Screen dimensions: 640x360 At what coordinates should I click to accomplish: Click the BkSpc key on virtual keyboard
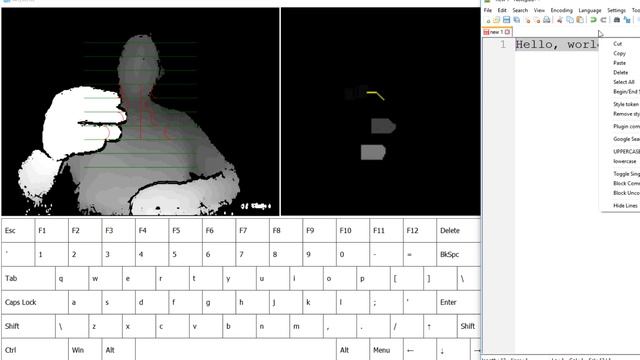[458, 254]
